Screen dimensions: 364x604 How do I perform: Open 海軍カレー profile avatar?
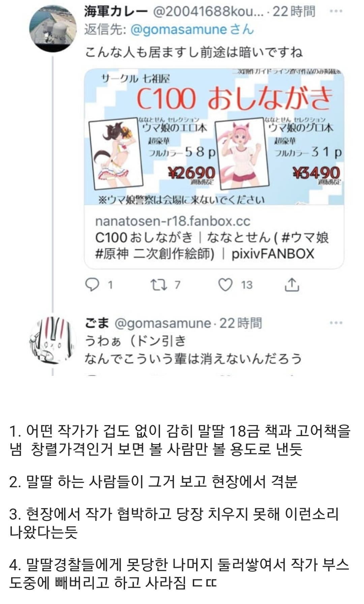(x=53, y=28)
